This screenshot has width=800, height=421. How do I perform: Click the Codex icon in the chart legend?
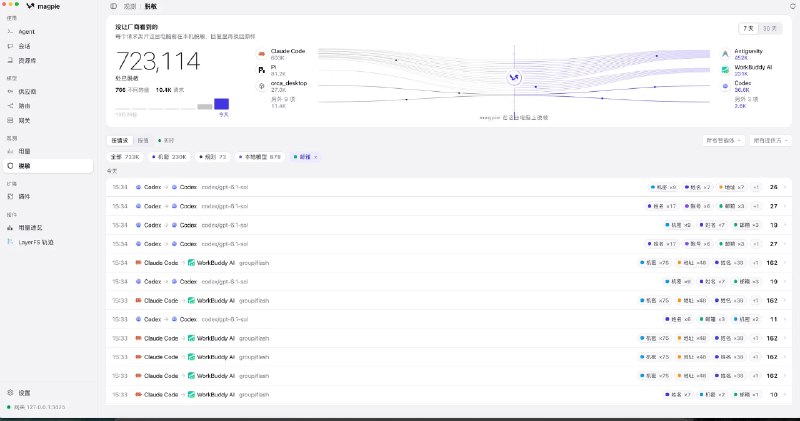[x=725, y=86]
